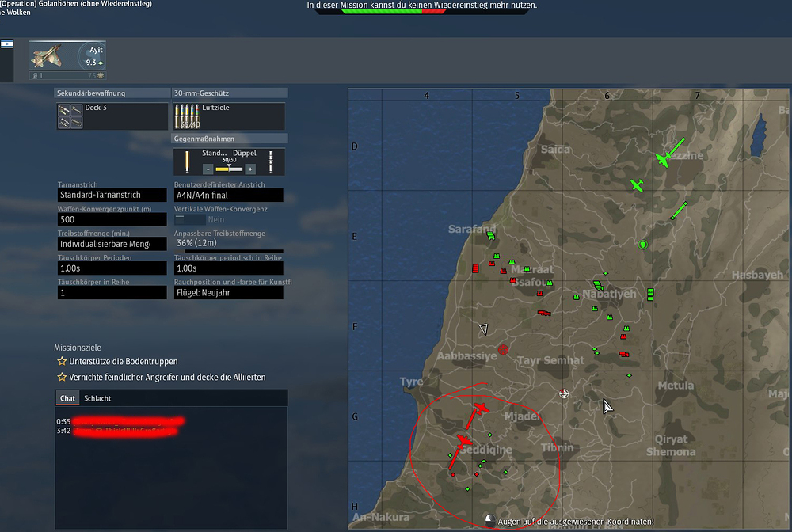Screen dimensions: 792x532
Task: Open the Deck 3 secondary weapons selector
Action: (112, 116)
